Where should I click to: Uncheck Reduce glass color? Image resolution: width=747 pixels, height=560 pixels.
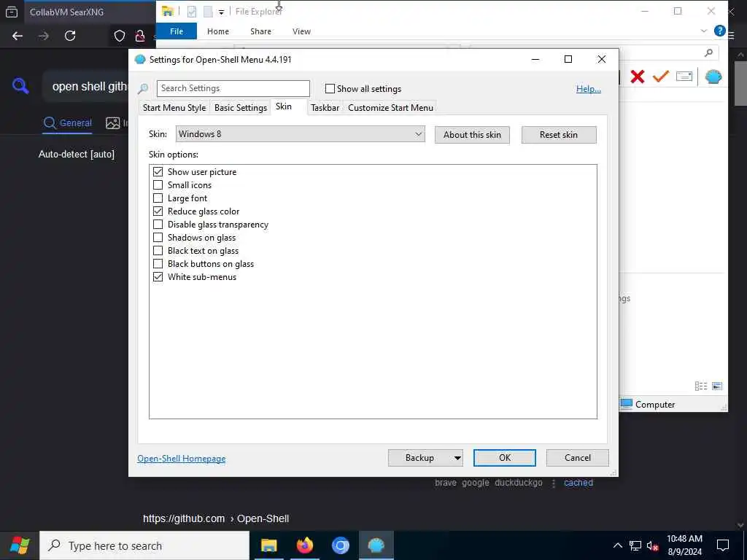pyautogui.click(x=158, y=211)
